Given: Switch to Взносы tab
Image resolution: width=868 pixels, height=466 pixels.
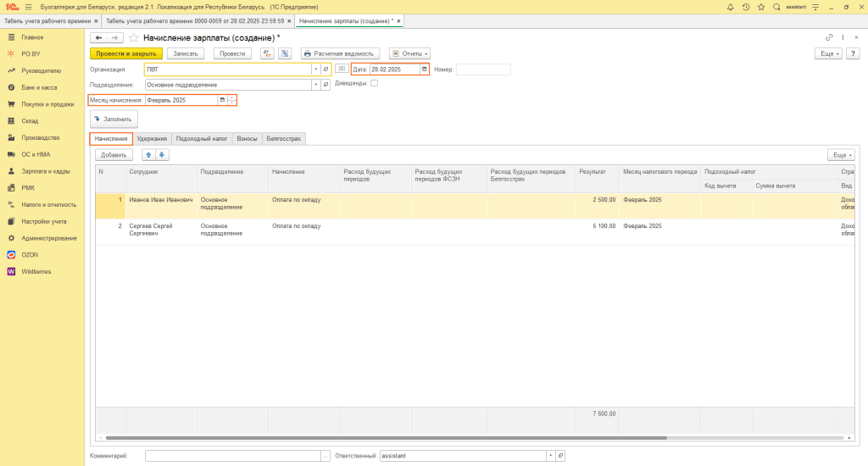Looking at the screenshot, I should (x=247, y=138).
